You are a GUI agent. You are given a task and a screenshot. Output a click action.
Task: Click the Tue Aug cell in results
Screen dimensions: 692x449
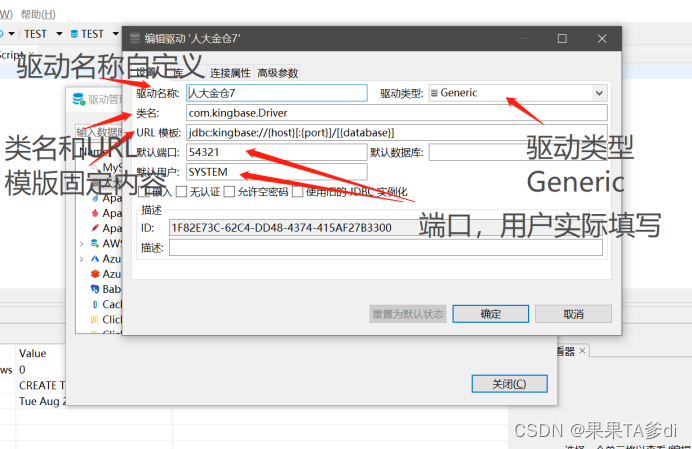tap(41, 401)
